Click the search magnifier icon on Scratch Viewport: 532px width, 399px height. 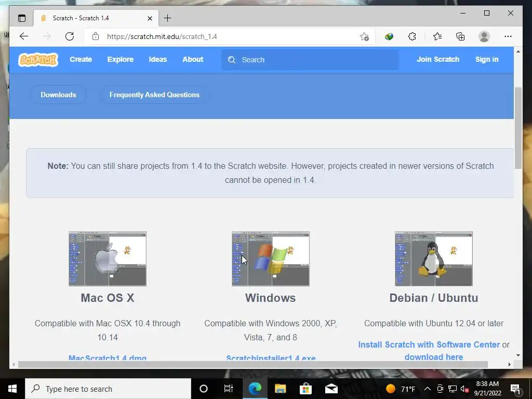pyautogui.click(x=232, y=60)
